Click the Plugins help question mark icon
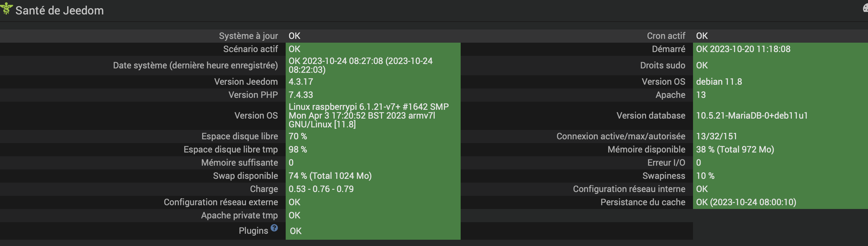Image resolution: width=868 pixels, height=246 pixels. point(274,228)
